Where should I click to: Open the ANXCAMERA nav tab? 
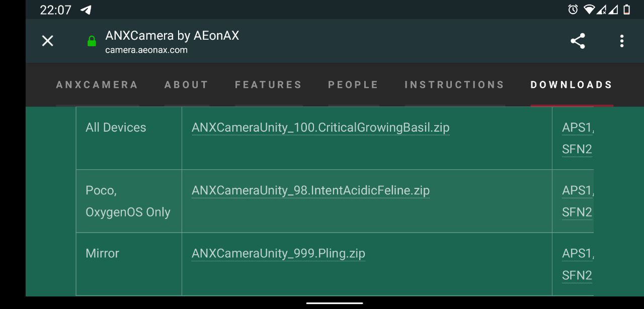point(97,84)
